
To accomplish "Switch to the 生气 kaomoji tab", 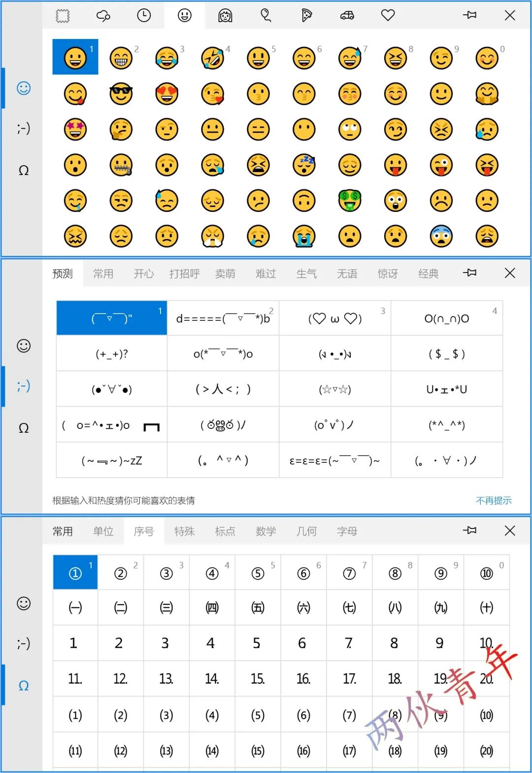I will [306, 274].
